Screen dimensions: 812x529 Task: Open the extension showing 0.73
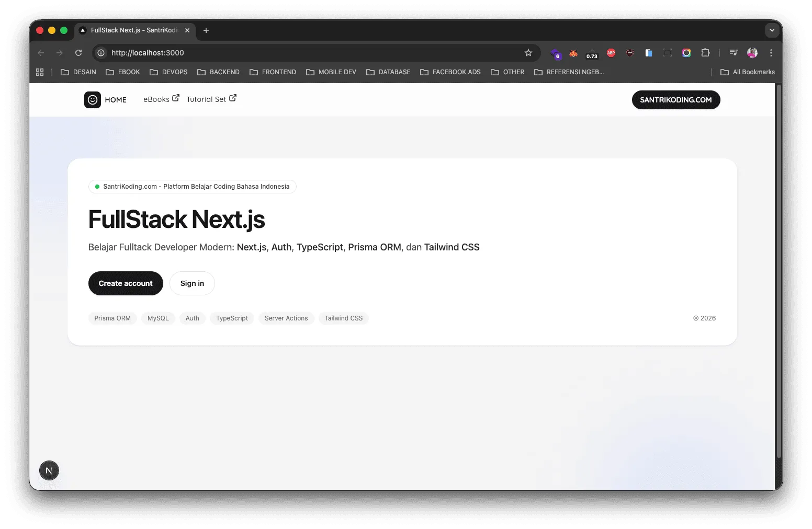[592, 54]
